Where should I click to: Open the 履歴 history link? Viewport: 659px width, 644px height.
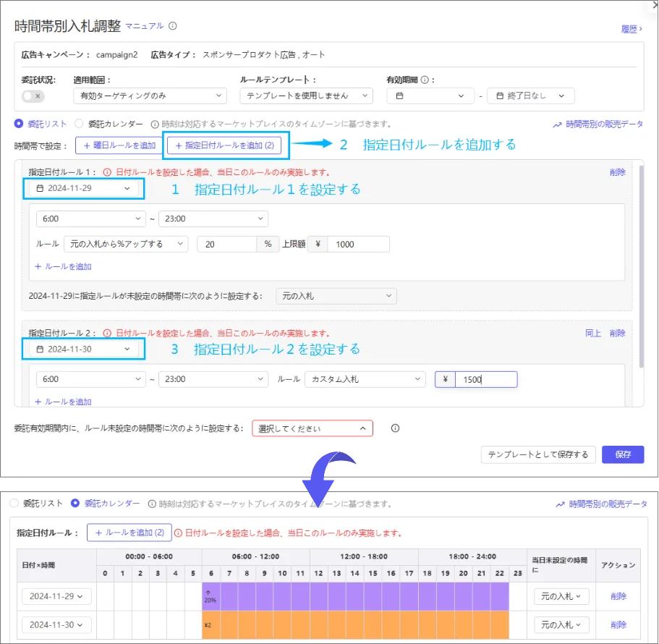click(x=632, y=29)
